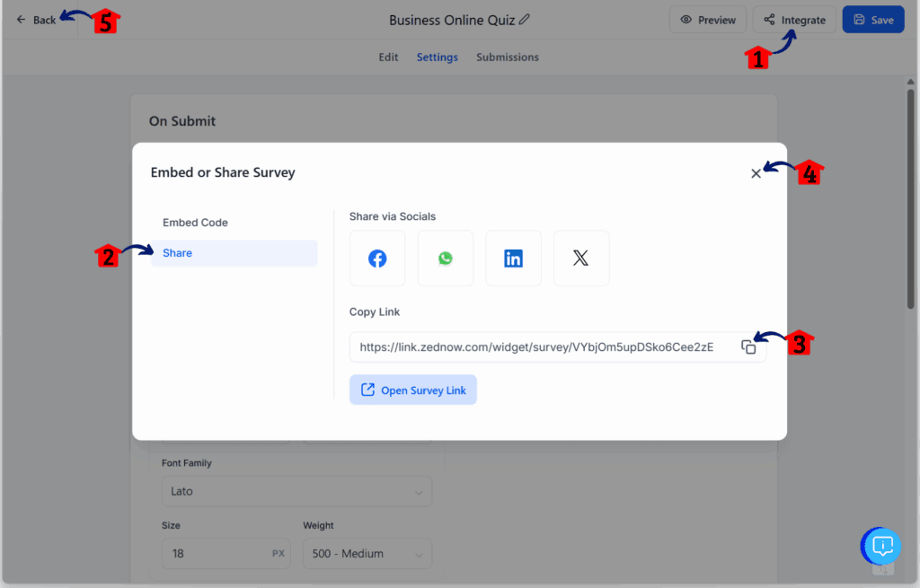Click the "Font Family" label

pyautogui.click(x=187, y=463)
